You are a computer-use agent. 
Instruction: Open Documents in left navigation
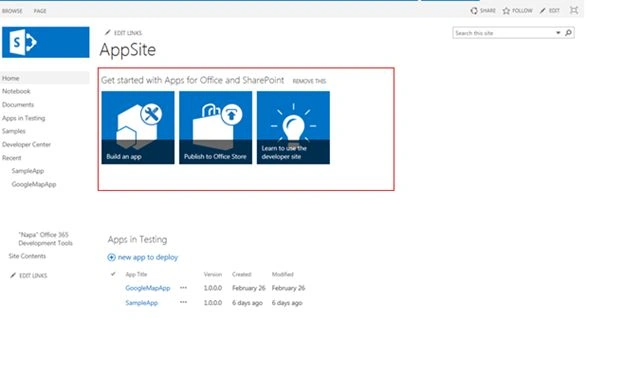click(x=18, y=105)
